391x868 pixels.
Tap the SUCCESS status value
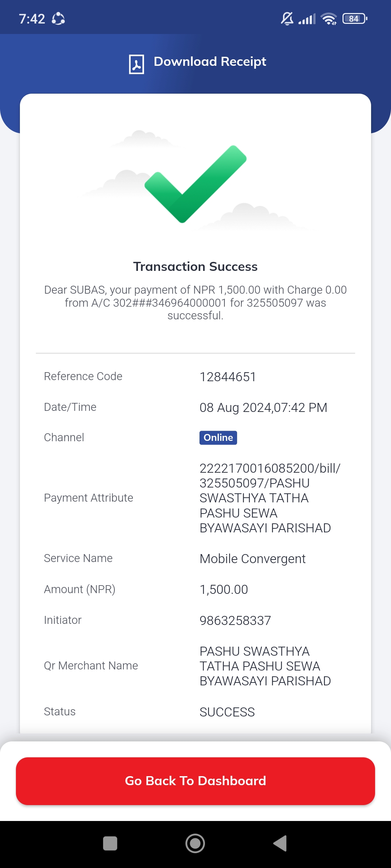coord(227,712)
